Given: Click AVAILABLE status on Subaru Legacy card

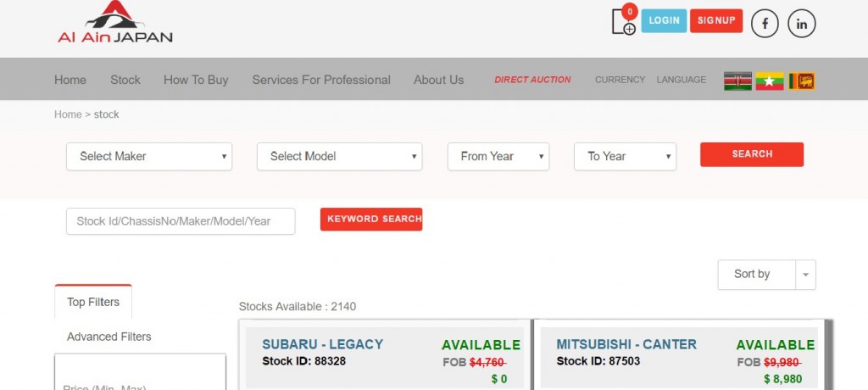Looking at the screenshot, I should [481, 345].
